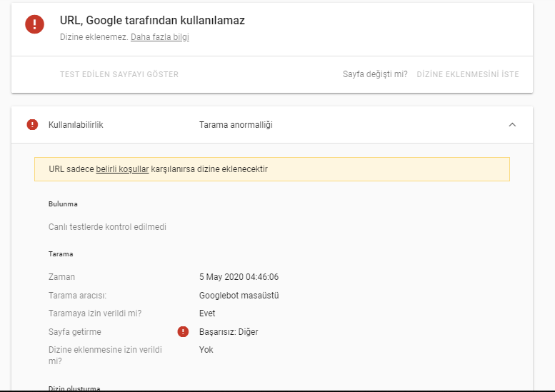Click the Yok value for indexing permission
Screen dimensions: 555x392
point(206,350)
